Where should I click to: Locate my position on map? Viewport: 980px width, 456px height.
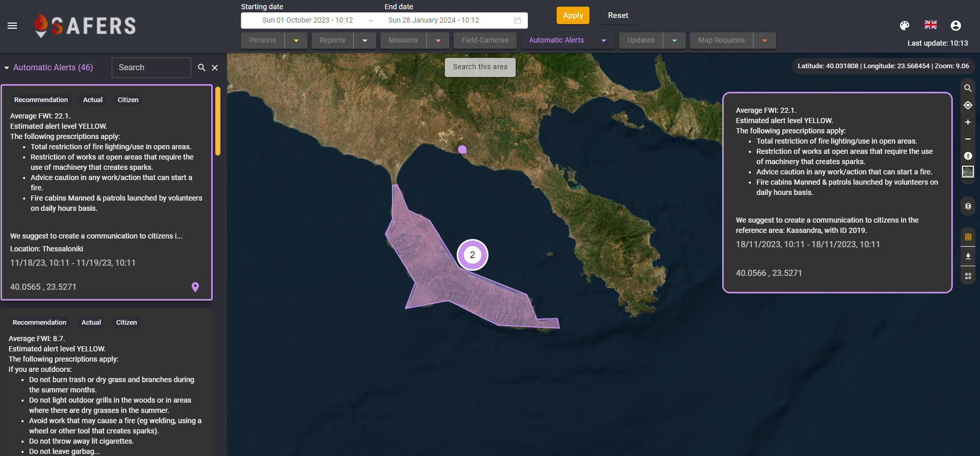pos(968,105)
